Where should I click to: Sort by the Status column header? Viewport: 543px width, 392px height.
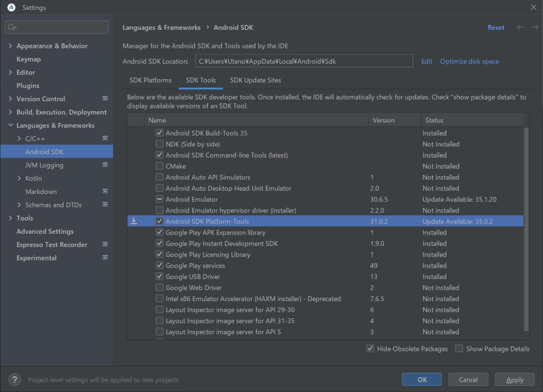pos(472,120)
